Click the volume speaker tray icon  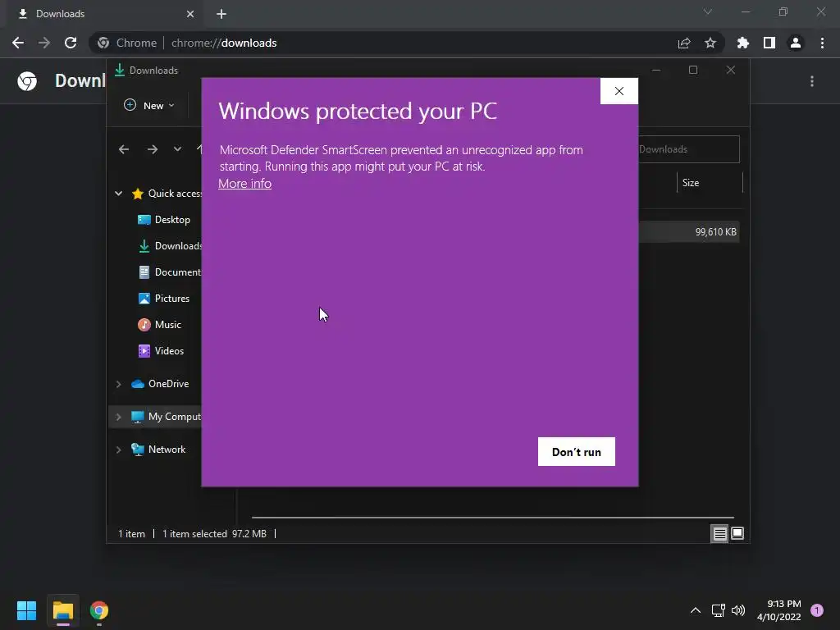coord(738,610)
